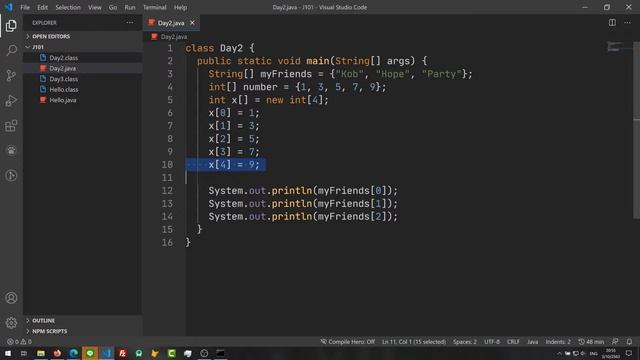Open Microsoft Edge from the taskbar
This screenshot has height=360, width=640.
pyautogui.click(x=73, y=353)
